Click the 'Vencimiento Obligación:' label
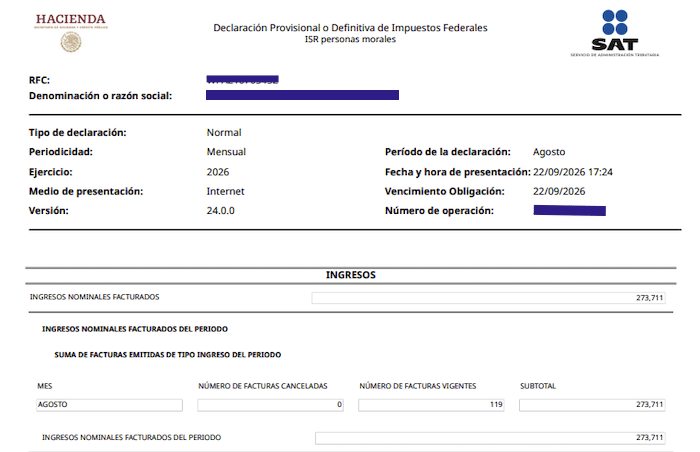The height and width of the screenshot is (452, 700). point(445,192)
